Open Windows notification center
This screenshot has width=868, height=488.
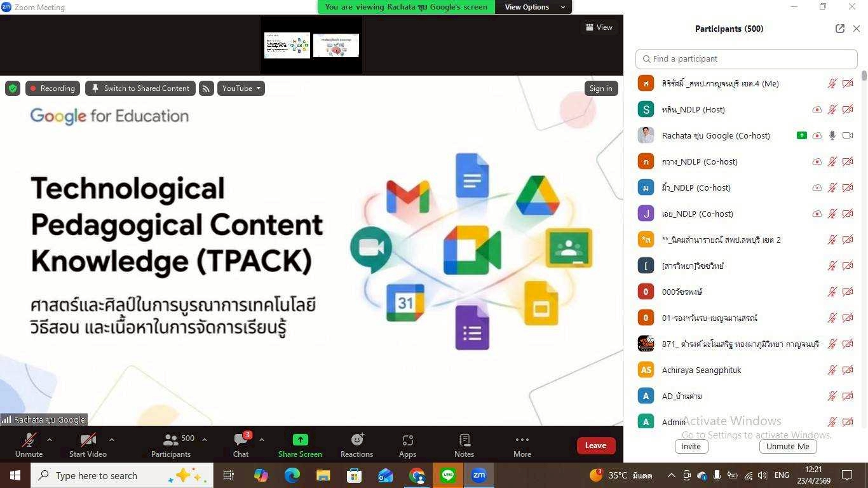[847, 475]
